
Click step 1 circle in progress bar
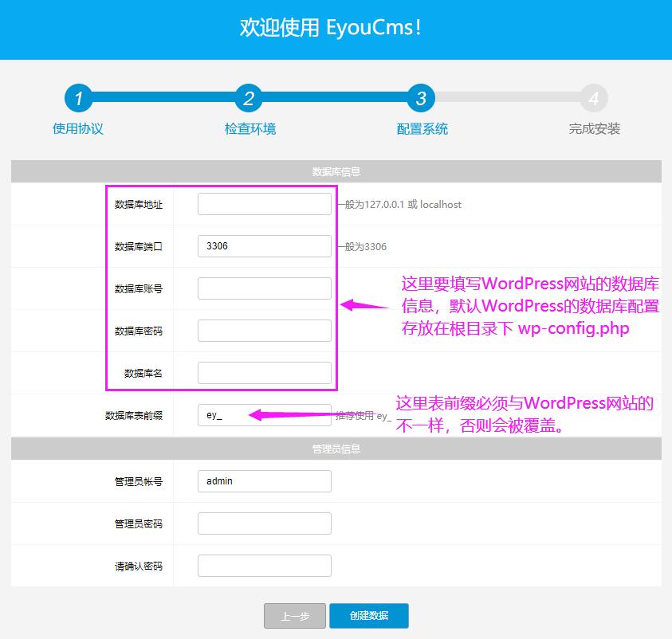(x=78, y=98)
